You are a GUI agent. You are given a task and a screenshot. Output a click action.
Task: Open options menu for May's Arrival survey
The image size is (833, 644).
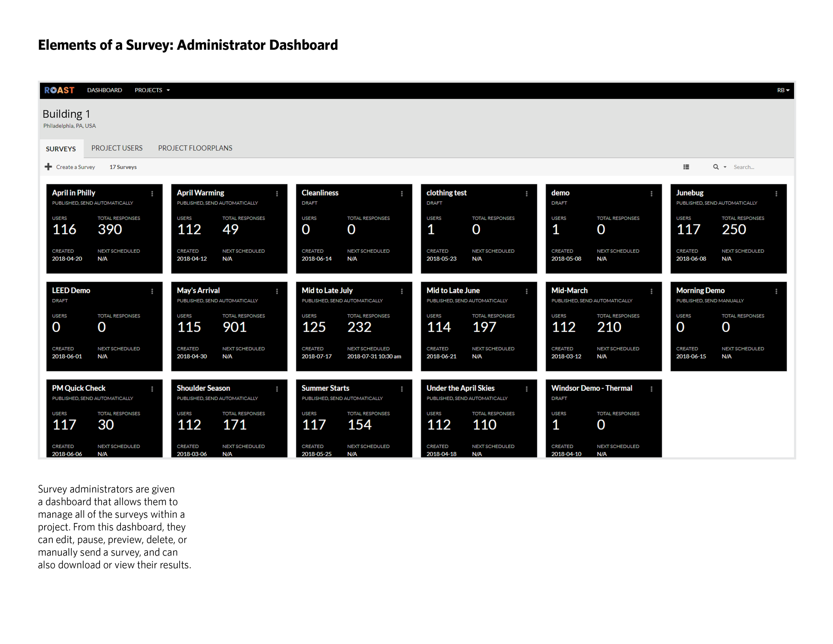277,291
